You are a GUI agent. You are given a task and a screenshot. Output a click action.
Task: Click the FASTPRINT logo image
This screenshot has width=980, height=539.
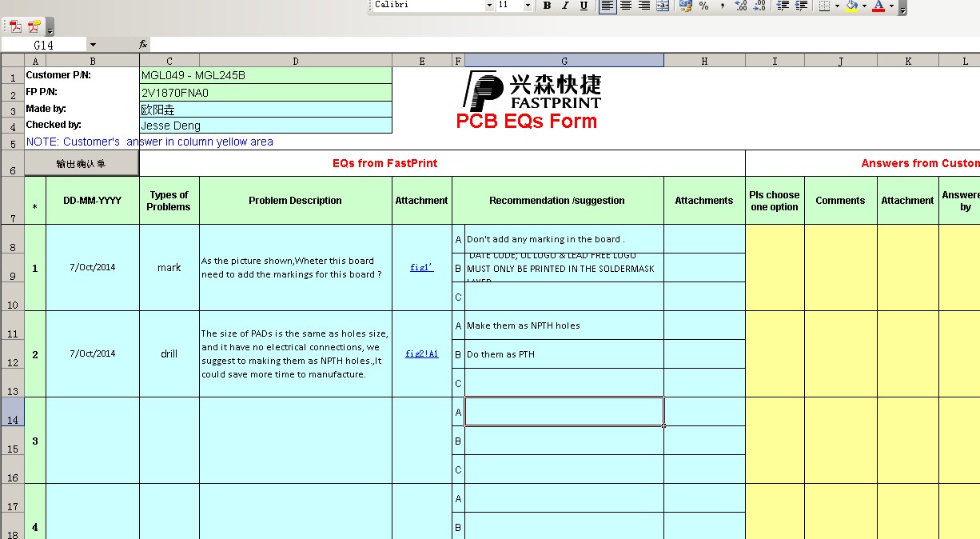pos(532,90)
